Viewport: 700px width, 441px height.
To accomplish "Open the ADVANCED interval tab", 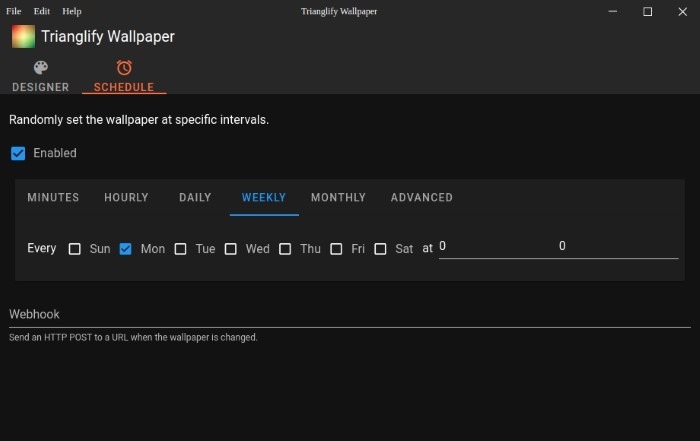I will (x=422, y=197).
